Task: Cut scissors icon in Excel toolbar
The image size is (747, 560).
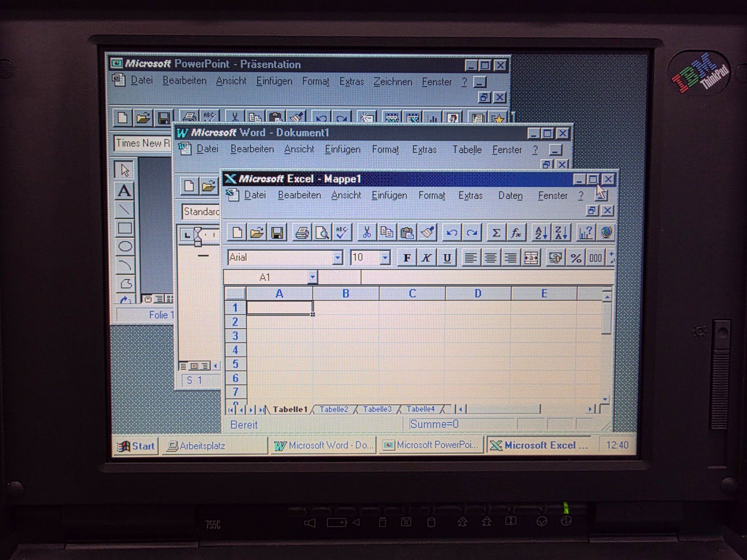Action: pos(366,233)
